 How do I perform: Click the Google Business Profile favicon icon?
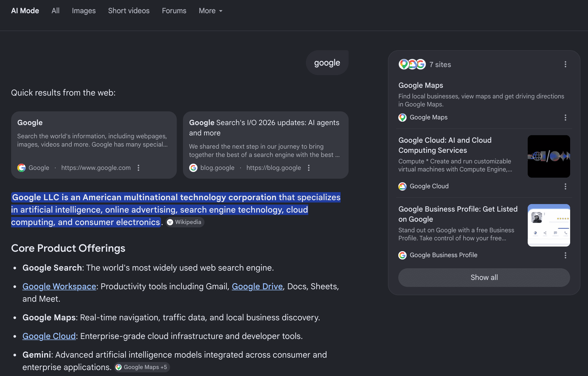pos(402,255)
